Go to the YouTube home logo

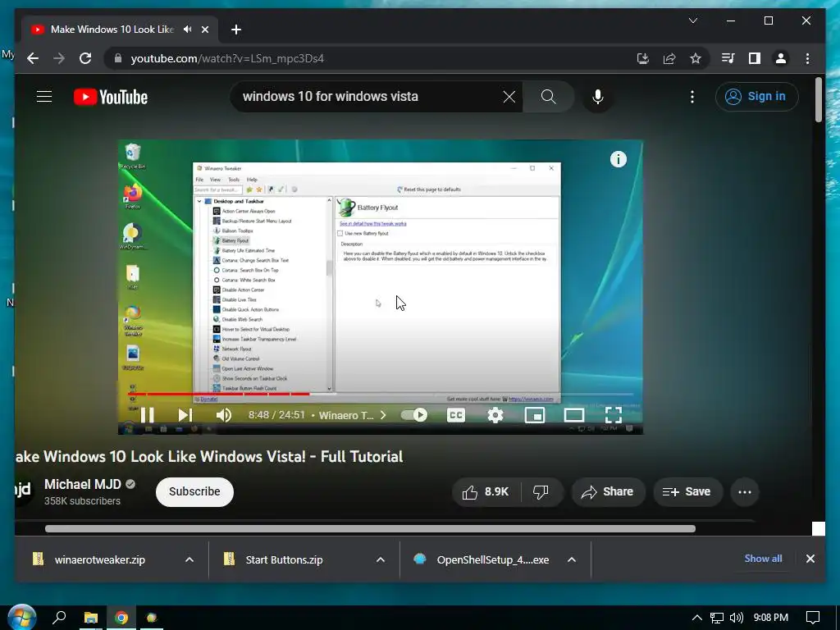[111, 97]
